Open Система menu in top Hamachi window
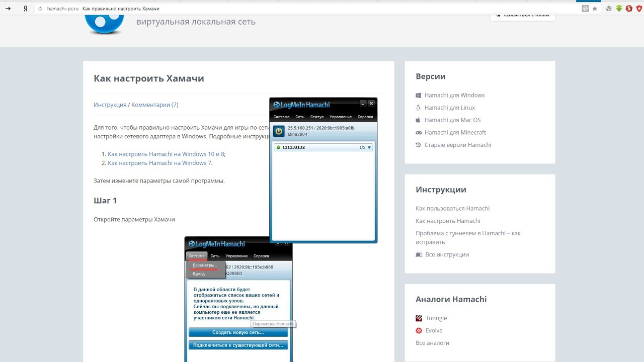This screenshot has width=644, height=362. pos(281,117)
